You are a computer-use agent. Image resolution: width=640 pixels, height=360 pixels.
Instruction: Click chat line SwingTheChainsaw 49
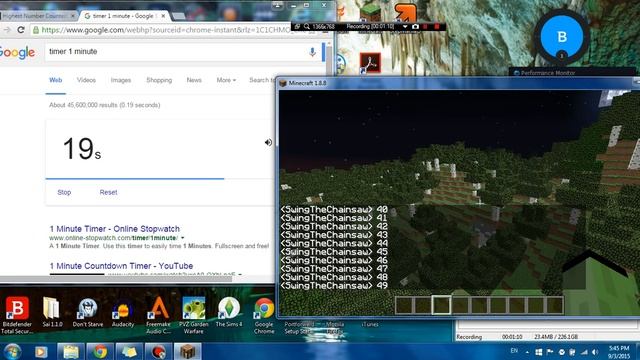tap(334, 286)
